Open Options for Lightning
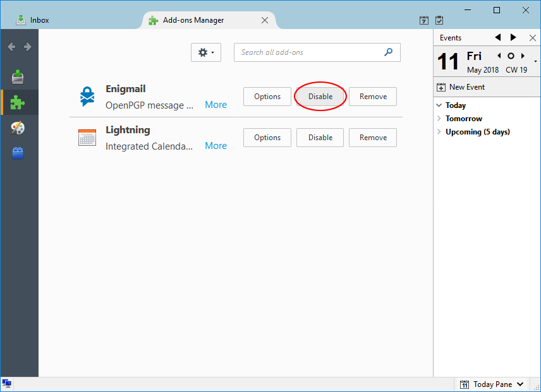Screen dimensions: 541x392 pyautogui.click(x=267, y=138)
